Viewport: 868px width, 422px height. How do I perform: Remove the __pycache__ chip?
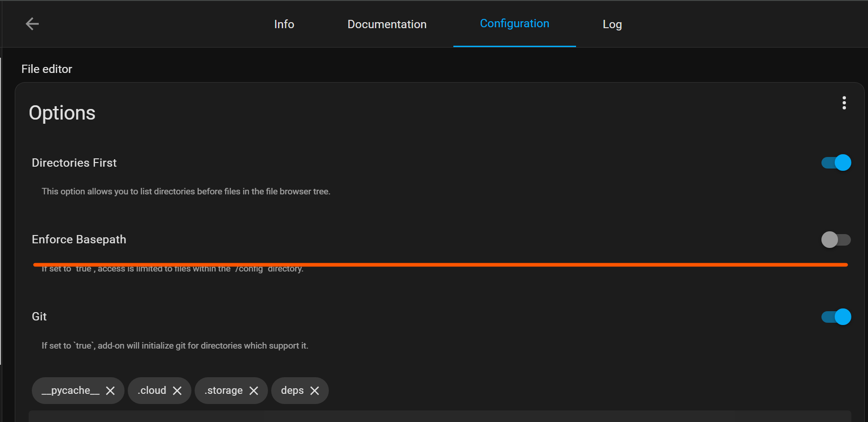coord(110,391)
